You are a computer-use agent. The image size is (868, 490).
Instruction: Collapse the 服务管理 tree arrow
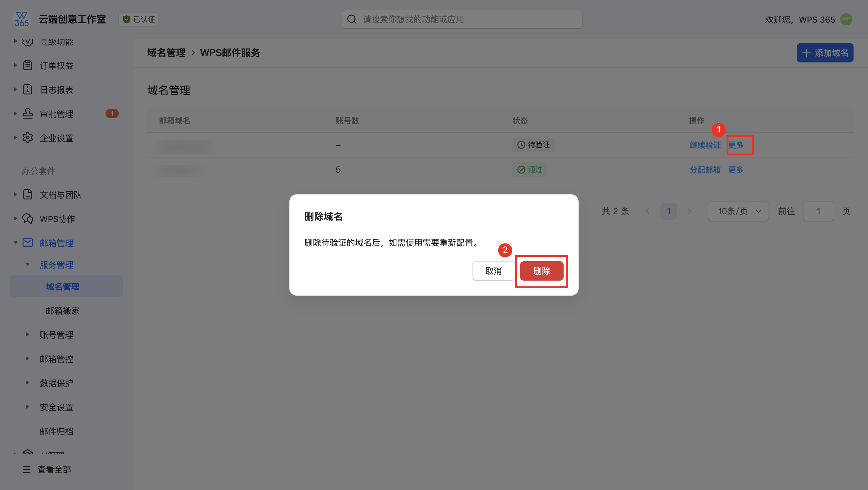(28, 264)
